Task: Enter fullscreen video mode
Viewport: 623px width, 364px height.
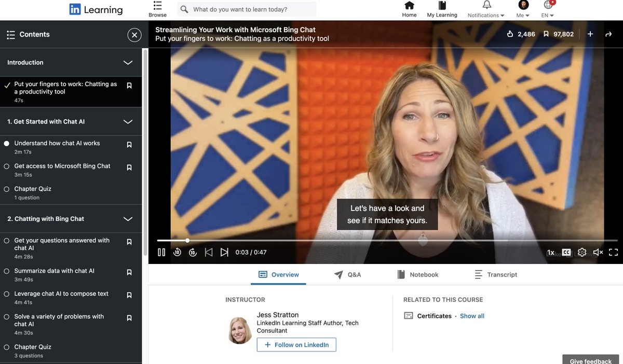Action: (x=613, y=253)
